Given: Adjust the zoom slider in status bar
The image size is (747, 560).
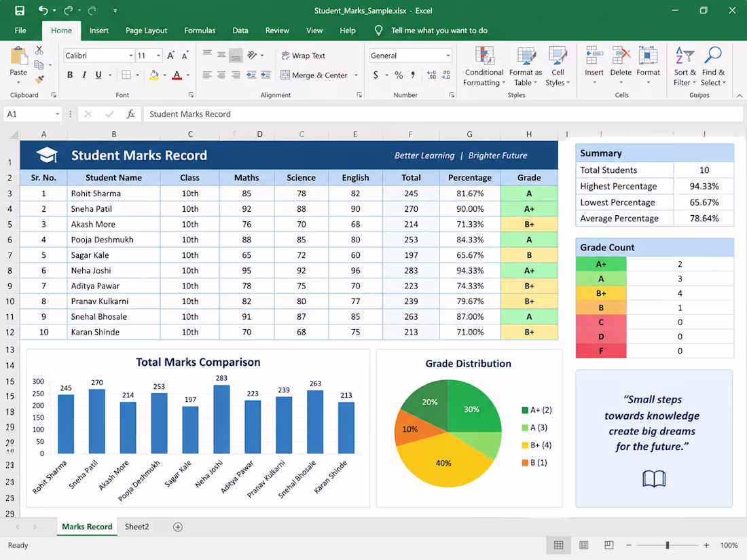Looking at the screenshot, I should point(668,545).
